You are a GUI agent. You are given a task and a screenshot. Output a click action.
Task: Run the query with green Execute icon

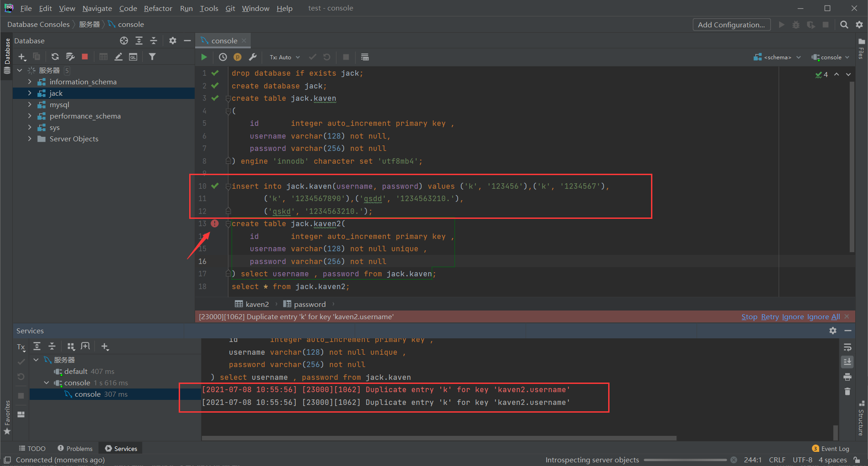(204, 57)
